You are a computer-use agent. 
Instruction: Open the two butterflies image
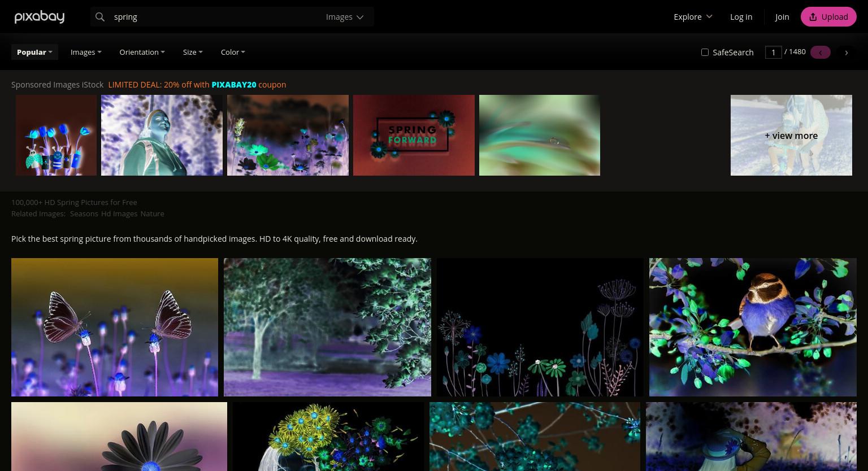pos(115,327)
